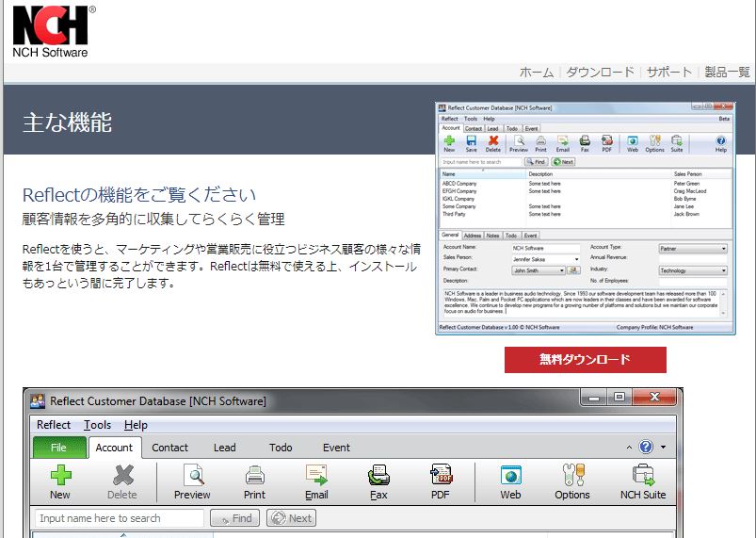Image resolution: width=756 pixels, height=538 pixels.
Task: Open the Tools menu
Action: 97,425
